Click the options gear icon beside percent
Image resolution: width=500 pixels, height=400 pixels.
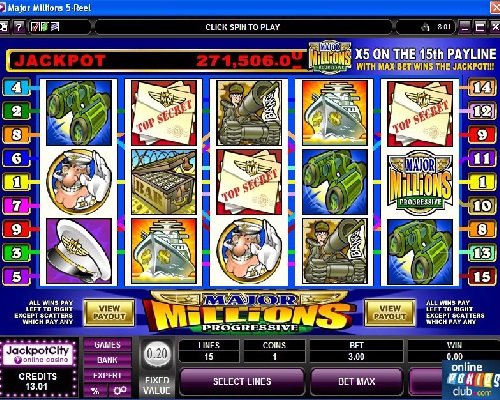[119, 390]
